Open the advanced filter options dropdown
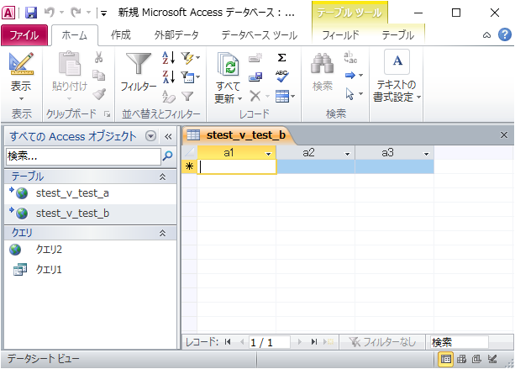This screenshot has height=369, width=515. point(190,77)
